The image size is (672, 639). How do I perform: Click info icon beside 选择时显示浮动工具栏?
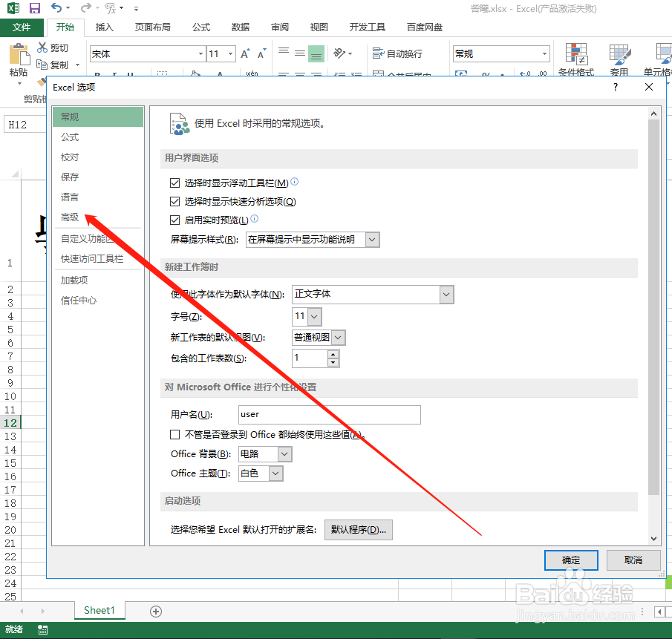(x=295, y=182)
